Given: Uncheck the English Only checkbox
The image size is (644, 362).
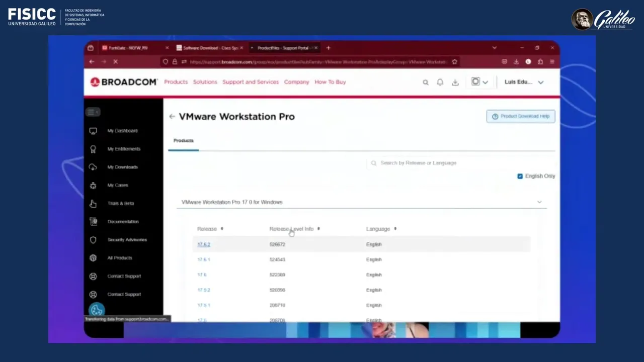Looking at the screenshot, I should click(520, 176).
